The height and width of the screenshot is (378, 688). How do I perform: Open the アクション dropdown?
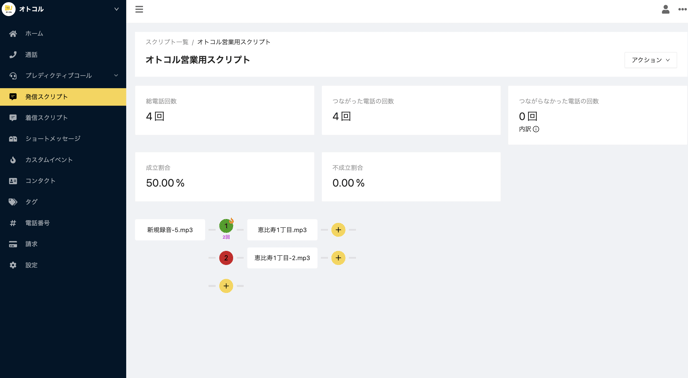650,60
